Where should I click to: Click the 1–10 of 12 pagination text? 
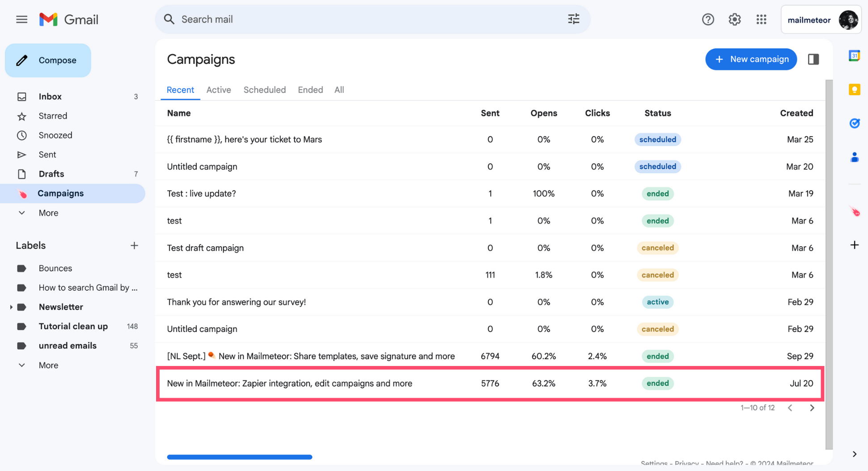coord(757,408)
